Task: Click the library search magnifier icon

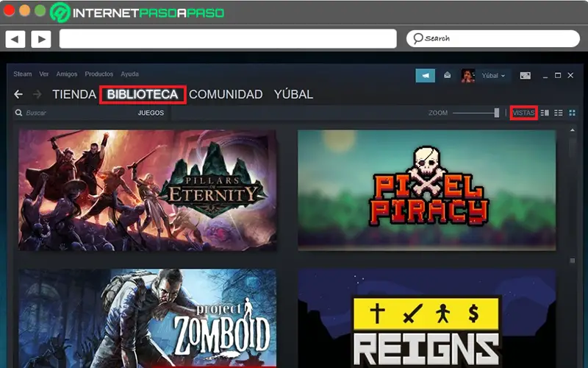Action: (18, 113)
